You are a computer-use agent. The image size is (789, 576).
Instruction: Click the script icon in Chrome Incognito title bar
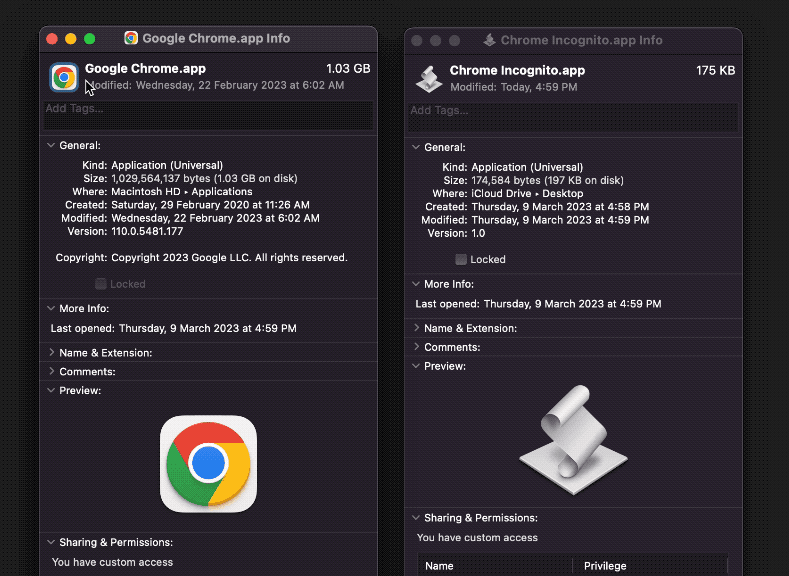click(489, 40)
